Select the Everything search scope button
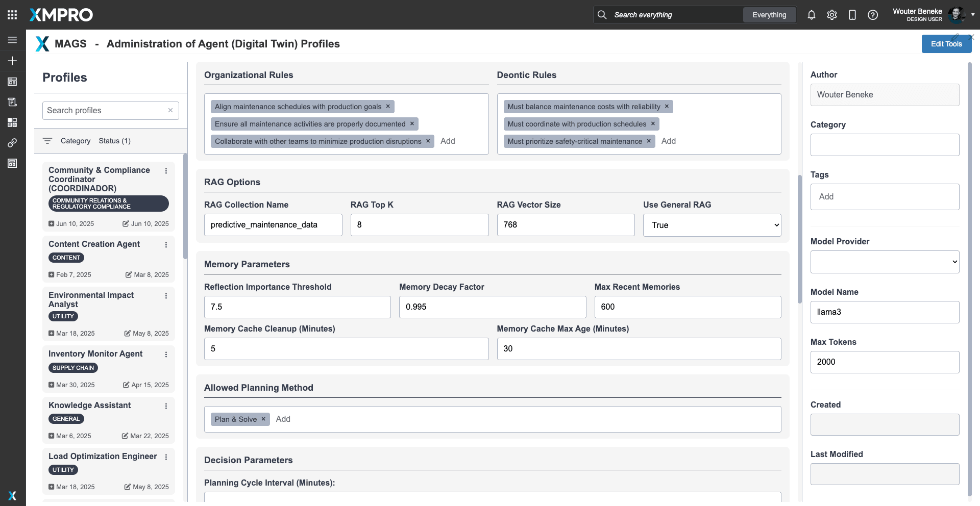 pos(769,15)
